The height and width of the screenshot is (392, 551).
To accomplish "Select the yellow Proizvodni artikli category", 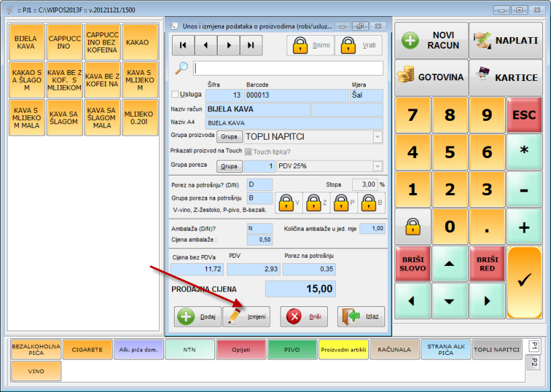I will pyautogui.click(x=343, y=349).
